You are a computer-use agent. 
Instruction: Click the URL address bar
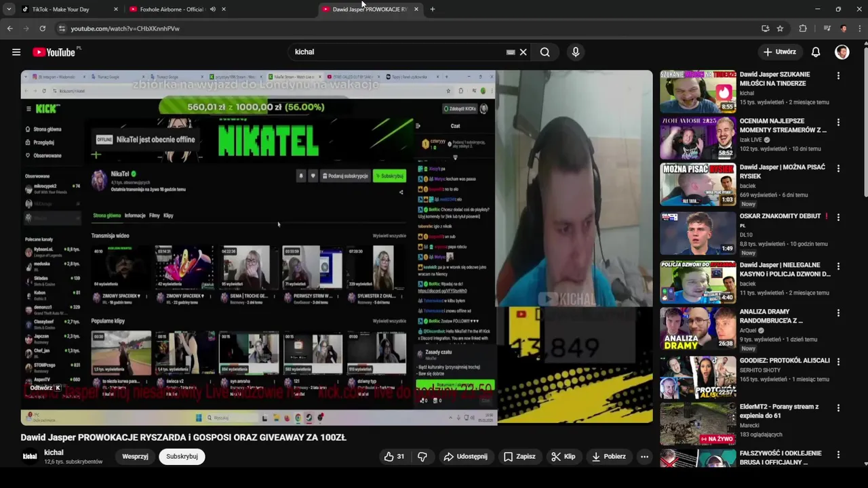coord(407,28)
